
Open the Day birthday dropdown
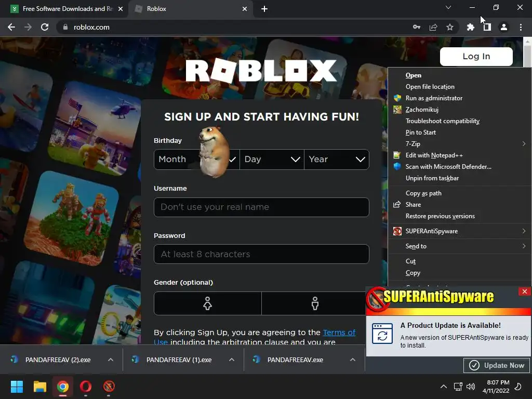(272, 159)
